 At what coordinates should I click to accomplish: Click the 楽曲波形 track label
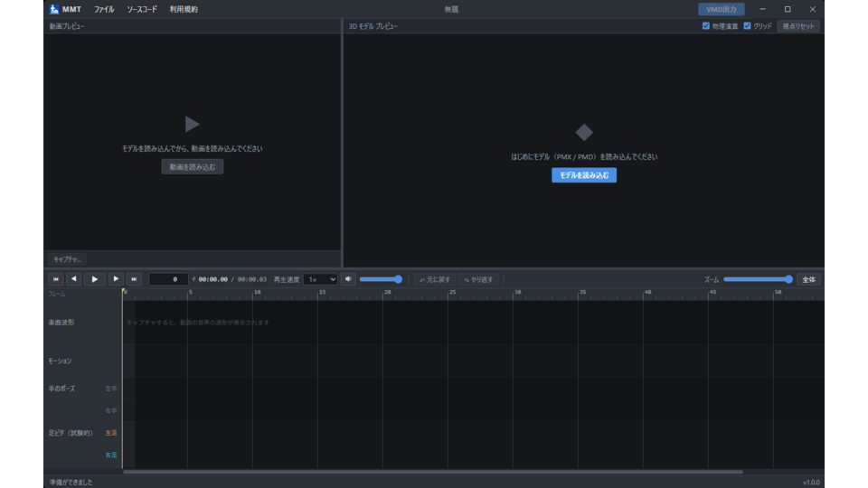pyautogui.click(x=61, y=322)
